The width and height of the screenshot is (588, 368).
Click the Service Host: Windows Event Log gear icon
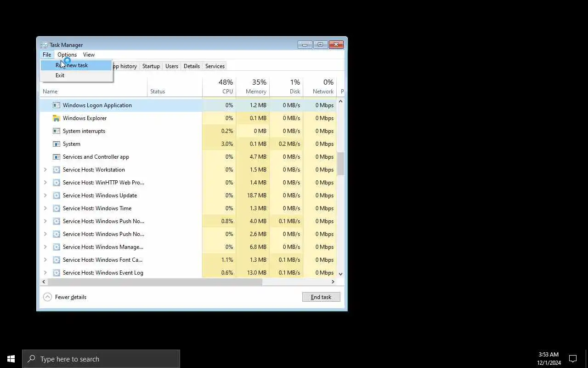(57, 273)
